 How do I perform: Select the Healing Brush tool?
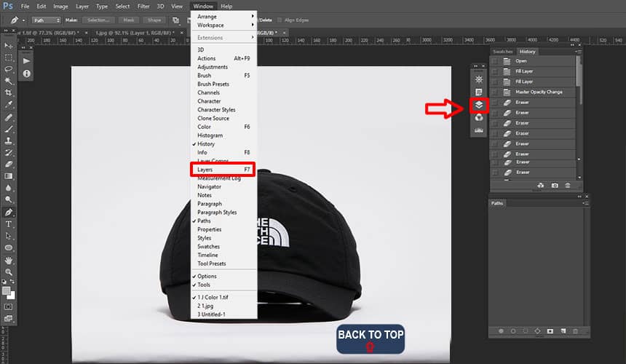(9, 117)
